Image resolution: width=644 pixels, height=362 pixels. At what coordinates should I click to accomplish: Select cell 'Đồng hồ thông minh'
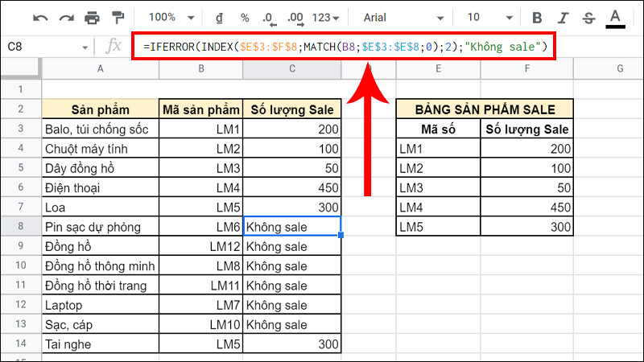pyautogui.click(x=100, y=265)
